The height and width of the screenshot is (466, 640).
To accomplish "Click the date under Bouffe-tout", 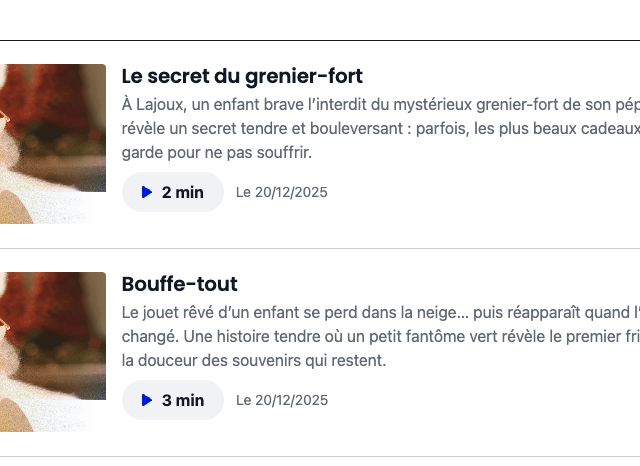I will (x=282, y=400).
